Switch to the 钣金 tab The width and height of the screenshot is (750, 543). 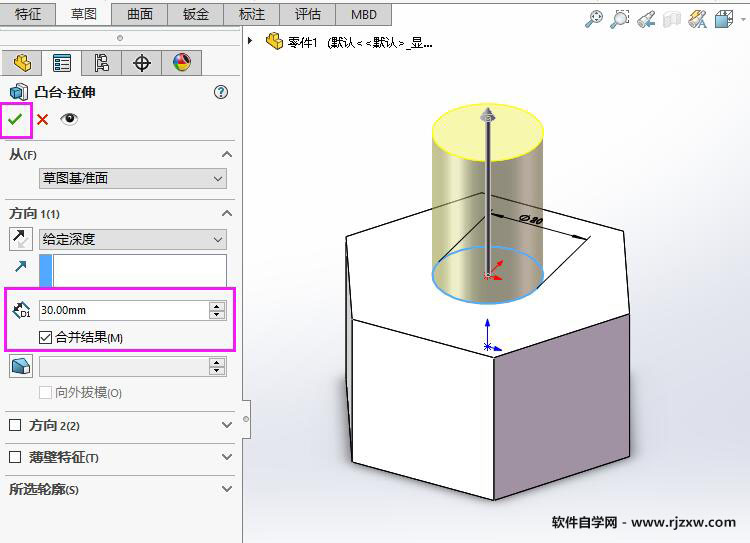click(196, 14)
